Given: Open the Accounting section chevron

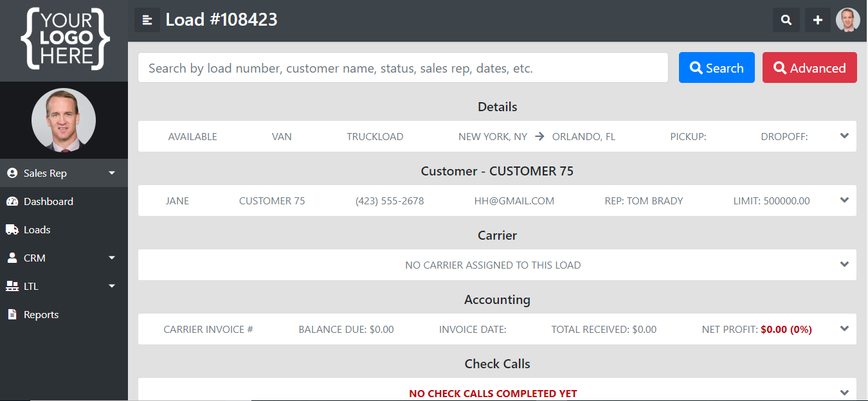Looking at the screenshot, I should (x=844, y=328).
